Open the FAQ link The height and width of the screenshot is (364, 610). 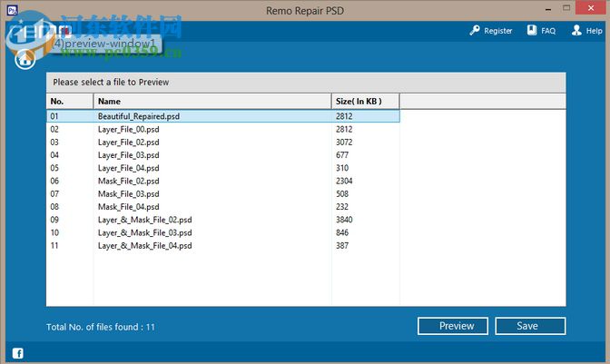(x=548, y=31)
